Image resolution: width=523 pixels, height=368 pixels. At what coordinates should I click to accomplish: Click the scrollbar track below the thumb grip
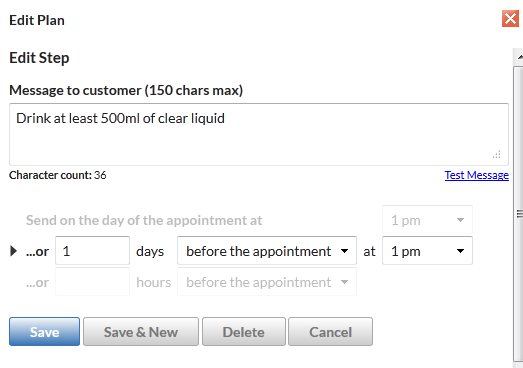tap(519, 364)
